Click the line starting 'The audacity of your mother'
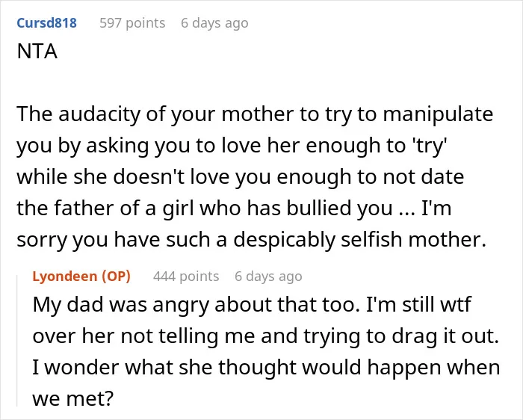Screen dimensions: 523x420 point(255,114)
